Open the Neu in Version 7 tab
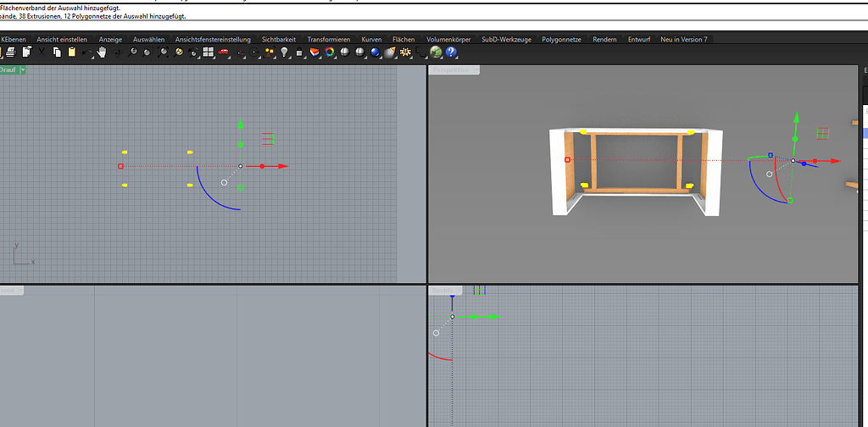 coord(683,39)
